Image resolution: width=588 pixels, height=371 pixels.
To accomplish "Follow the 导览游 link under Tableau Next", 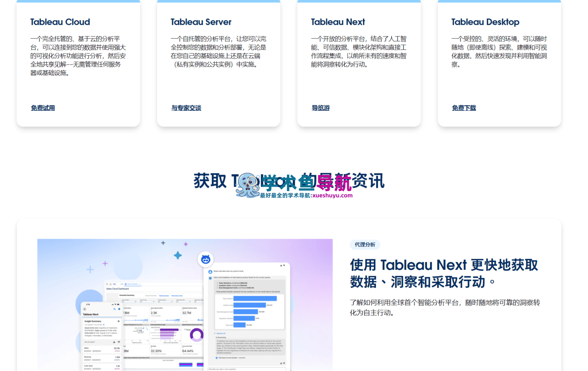I will coord(321,108).
